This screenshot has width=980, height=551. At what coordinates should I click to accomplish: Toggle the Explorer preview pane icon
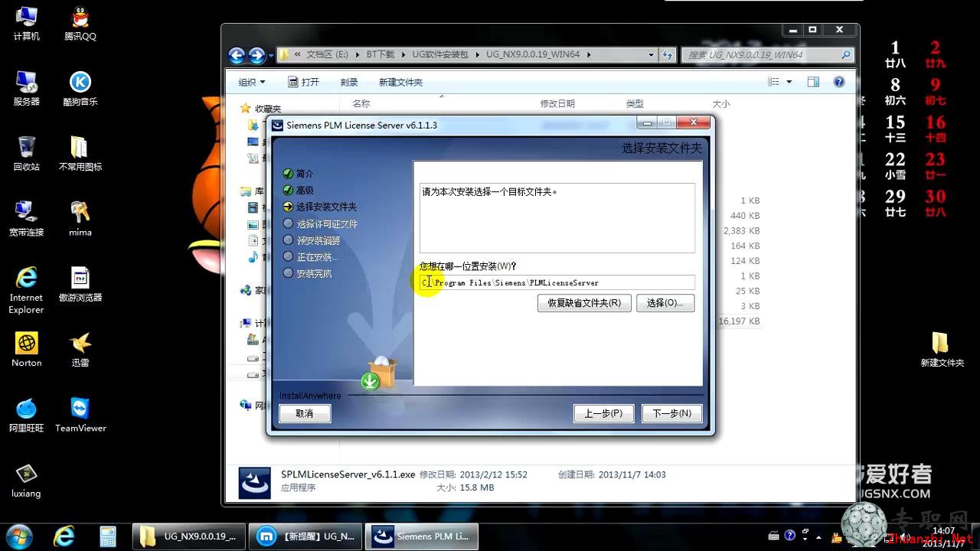(x=813, y=82)
